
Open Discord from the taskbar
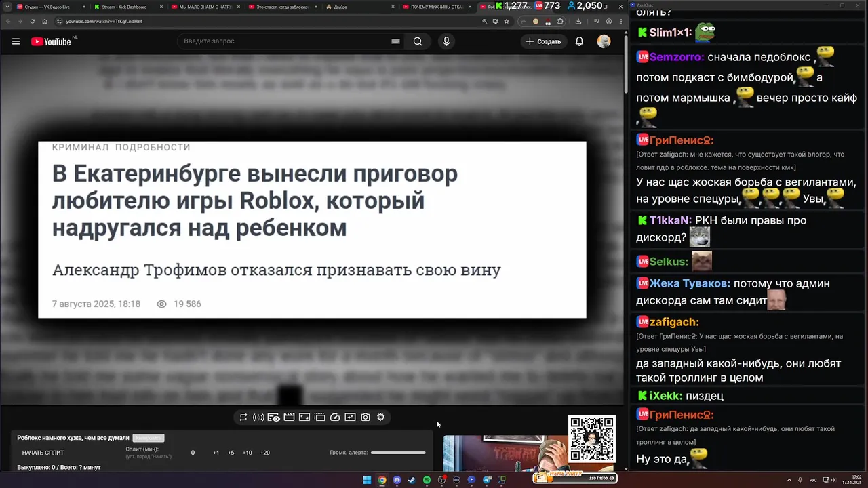pyautogui.click(x=397, y=480)
